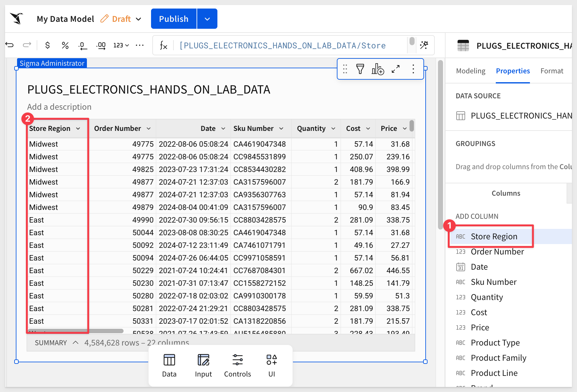Screen dimensions: 577x392
Task: Click the Draft pencil icon
Action: 104,19
